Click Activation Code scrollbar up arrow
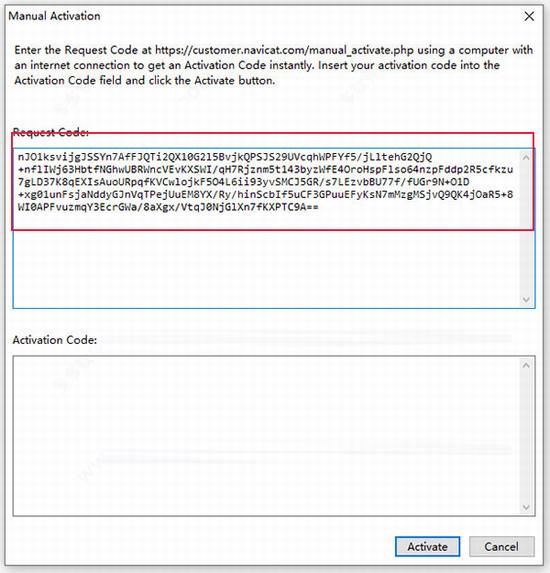 (526, 365)
